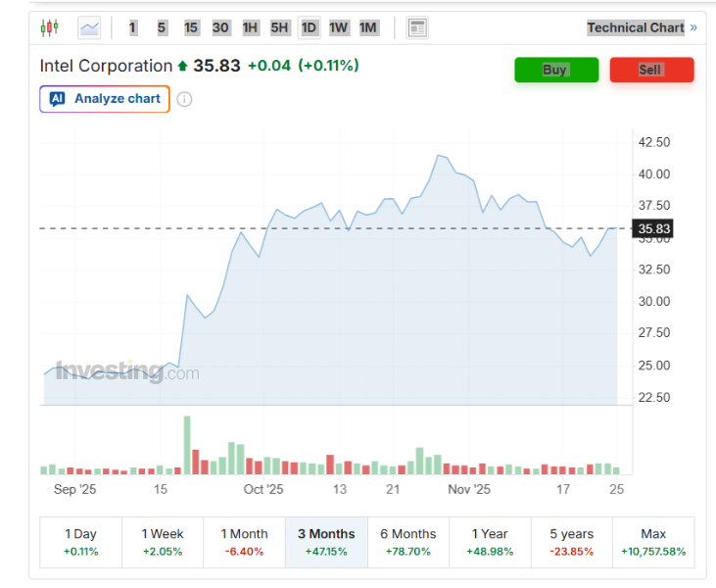View the 5 years range tab
The height and width of the screenshot is (588, 716).
pos(571,542)
